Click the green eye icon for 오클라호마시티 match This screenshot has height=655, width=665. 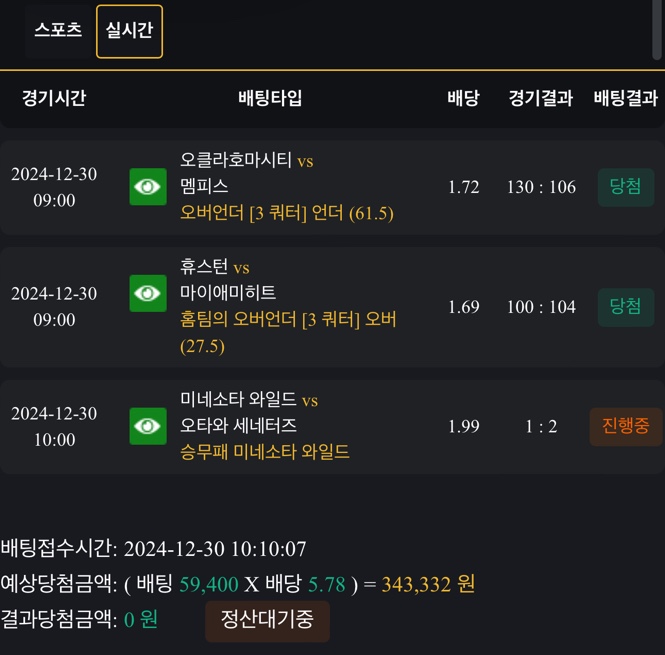point(148,187)
